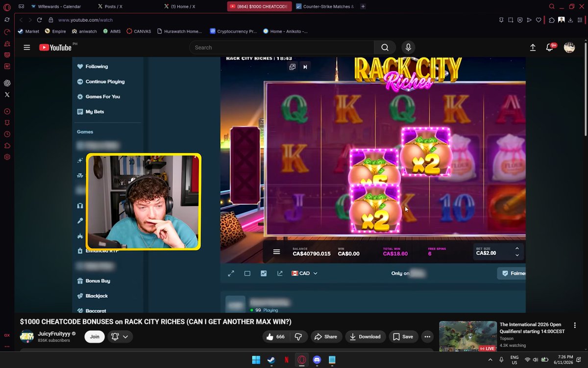The image size is (588, 368).
Task: Open the Windows Start menu
Action: (x=256, y=360)
